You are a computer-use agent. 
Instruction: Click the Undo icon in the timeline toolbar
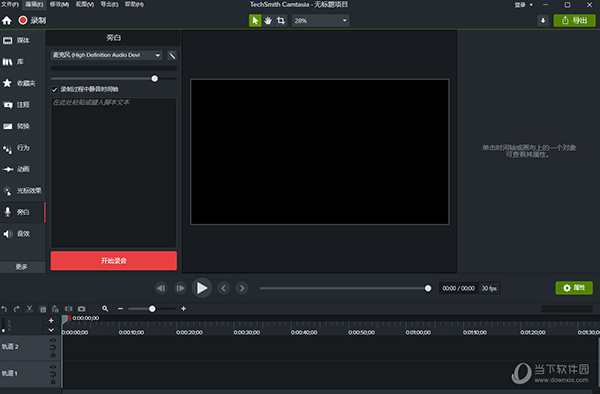tap(4, 309)
